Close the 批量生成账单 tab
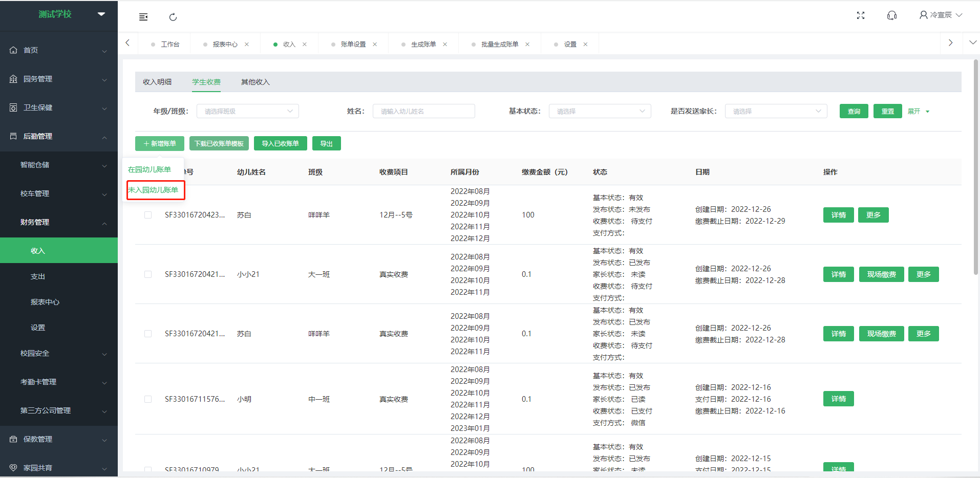The width and height of the screenshot is (980, 478). point(527,44)
